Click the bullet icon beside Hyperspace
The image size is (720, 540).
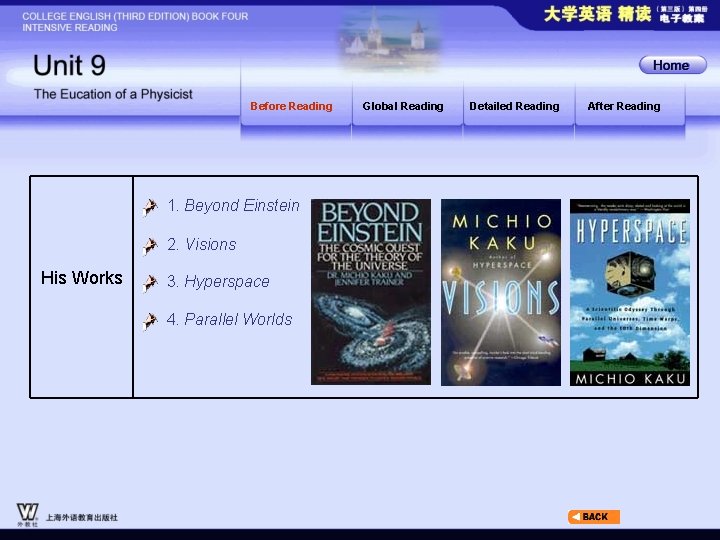pyautogui.click(x=150, y=283)
